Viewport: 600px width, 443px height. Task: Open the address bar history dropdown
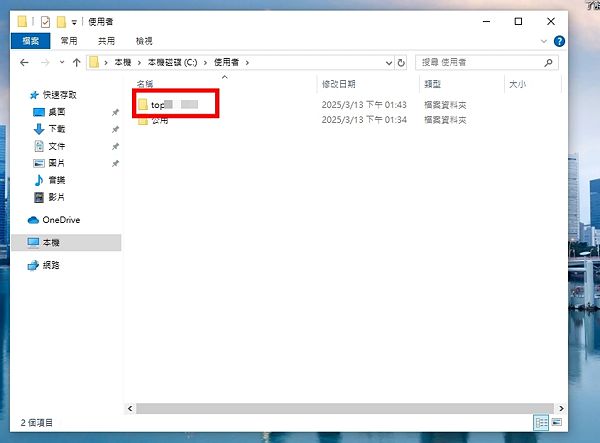tap(386, 62)
